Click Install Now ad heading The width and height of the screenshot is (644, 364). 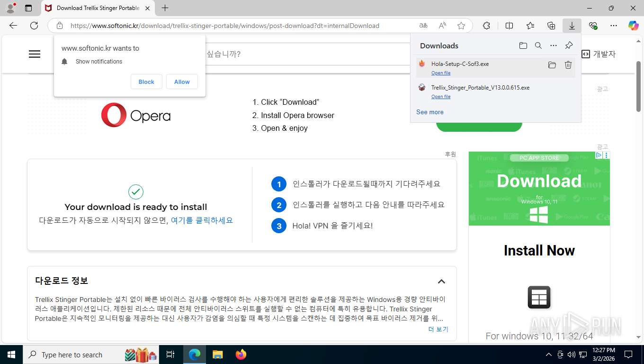click(539, 250)
